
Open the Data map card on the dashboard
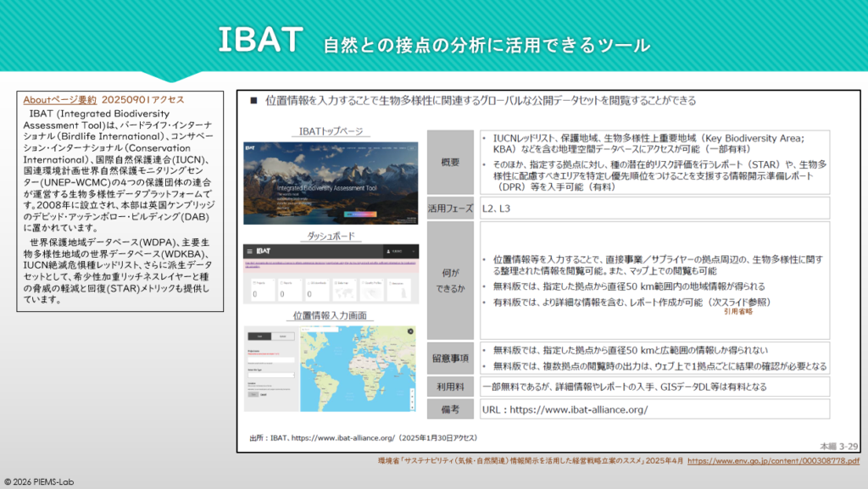pyautogui.click(x=346, y=289)
